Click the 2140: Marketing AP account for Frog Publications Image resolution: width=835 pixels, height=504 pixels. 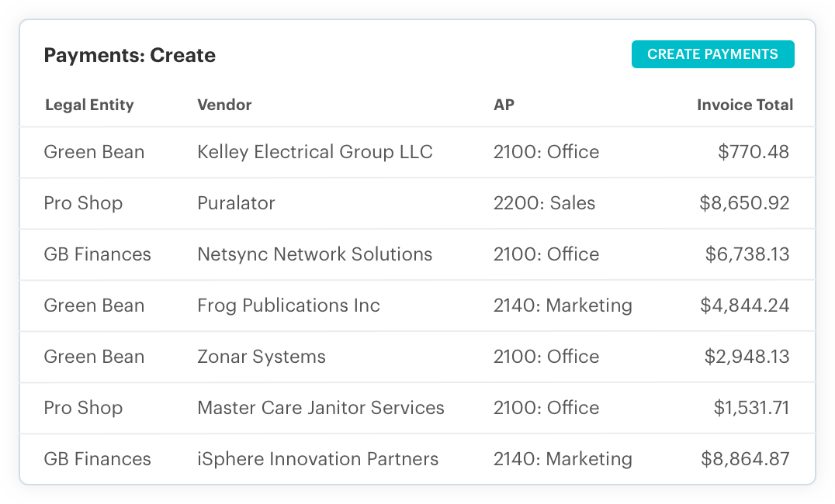tap(563, 306)
